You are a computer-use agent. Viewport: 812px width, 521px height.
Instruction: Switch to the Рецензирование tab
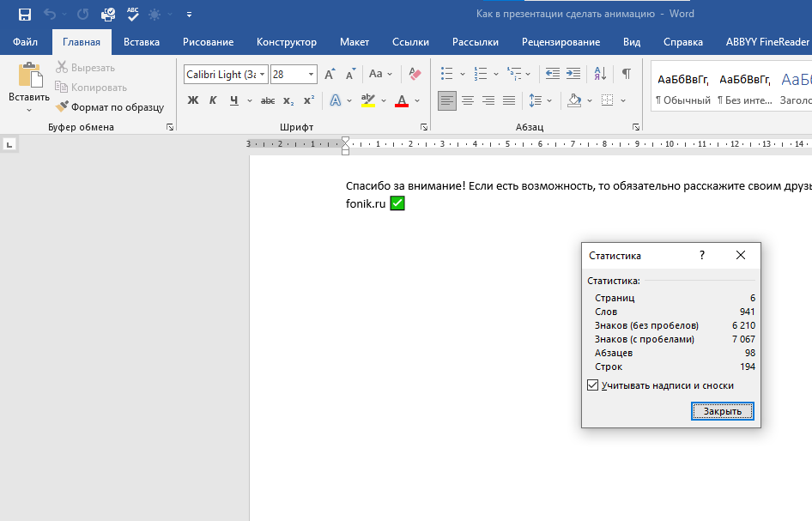tap(561, 42)
